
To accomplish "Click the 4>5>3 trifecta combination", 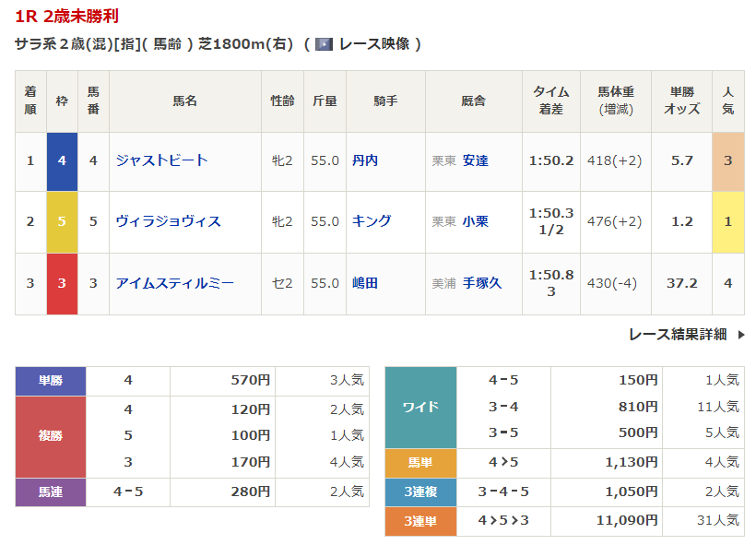I will click(503, 520).
